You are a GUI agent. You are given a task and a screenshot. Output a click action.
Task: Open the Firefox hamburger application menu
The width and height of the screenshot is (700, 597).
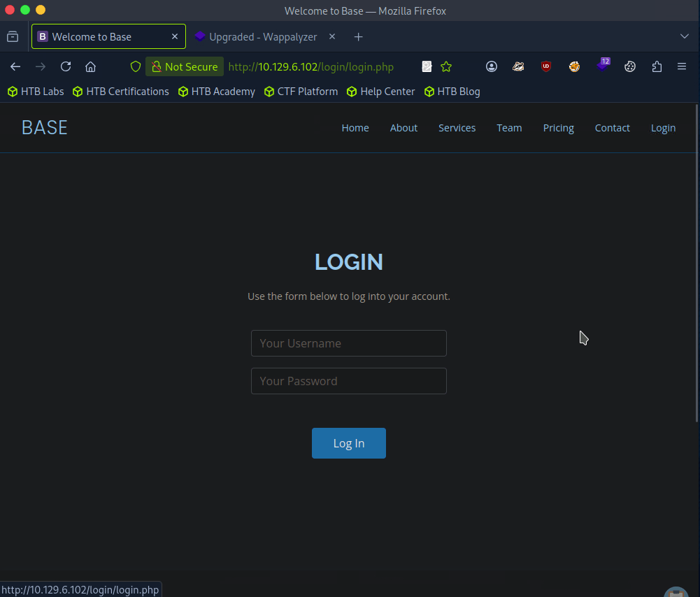[x=682, y=66]
